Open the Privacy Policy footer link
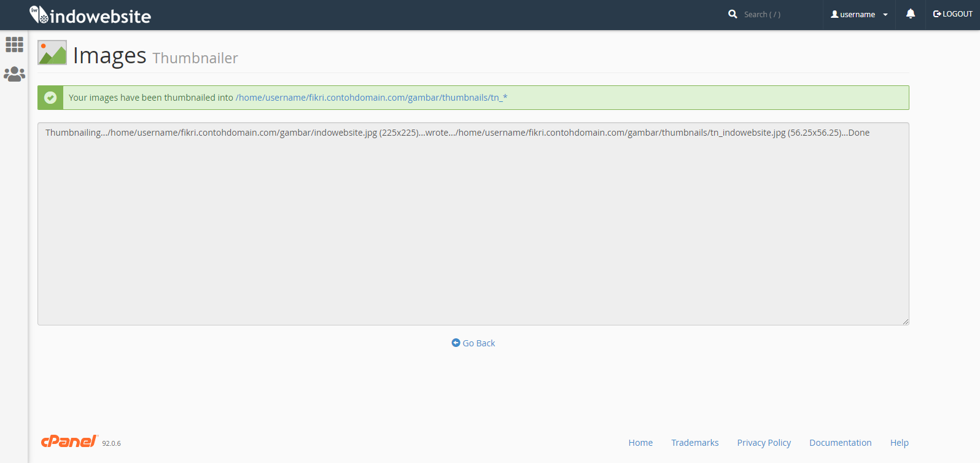 763,443
